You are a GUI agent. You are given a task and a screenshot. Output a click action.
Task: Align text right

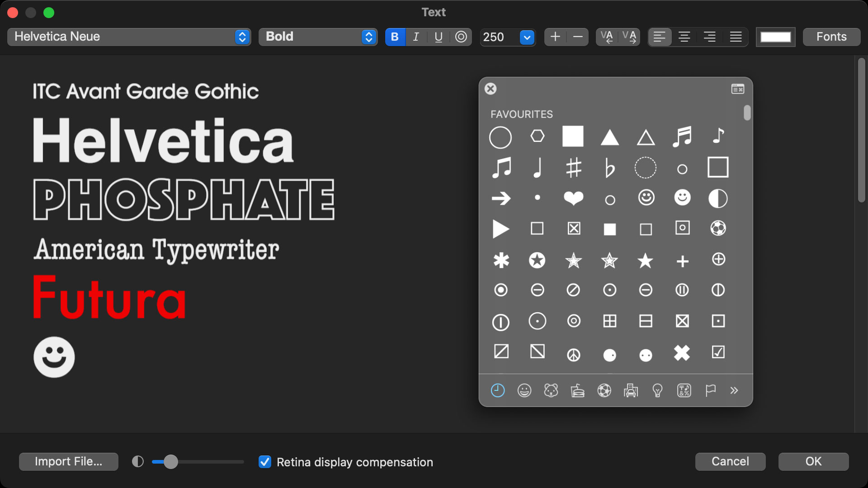click(710, 37)
